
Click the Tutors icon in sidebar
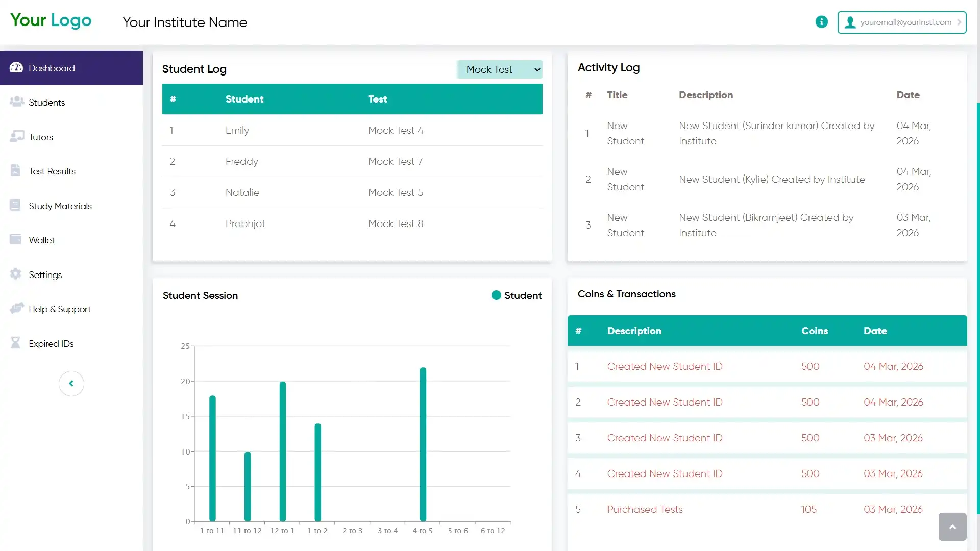pyautogui.click(x=16, y=136)
